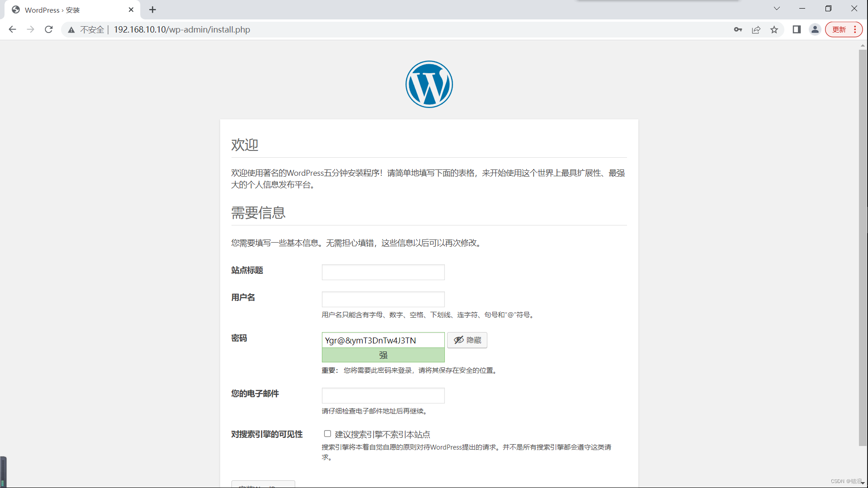Select the WordPress › 安装 tab

tap(72, 9)
